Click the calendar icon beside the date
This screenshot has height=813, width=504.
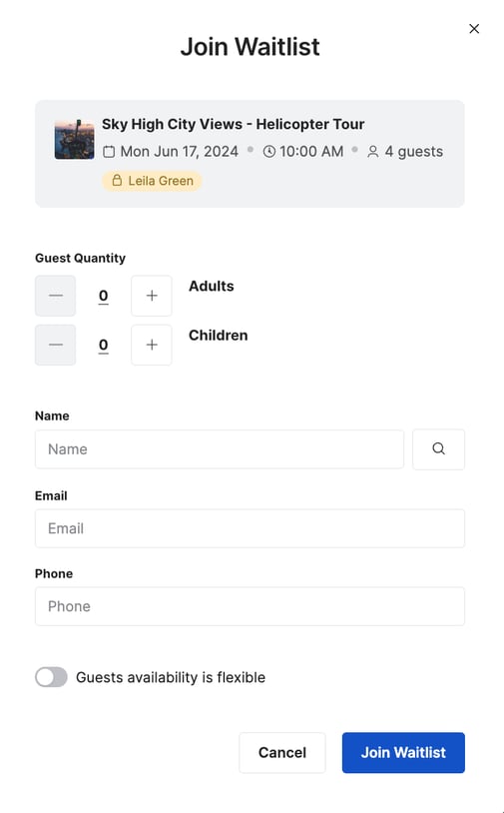(109, 152)
